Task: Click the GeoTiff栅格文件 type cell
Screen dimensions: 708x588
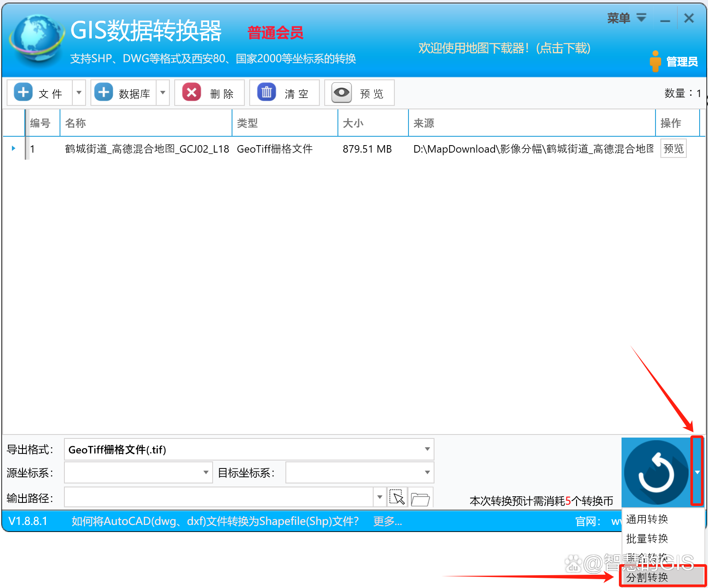Action: point(274,149)
